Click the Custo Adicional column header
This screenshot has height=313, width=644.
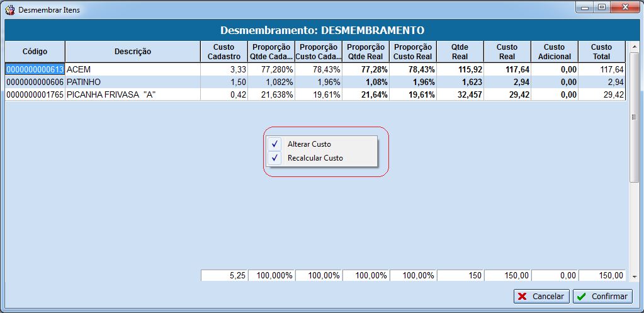[555, 52]
